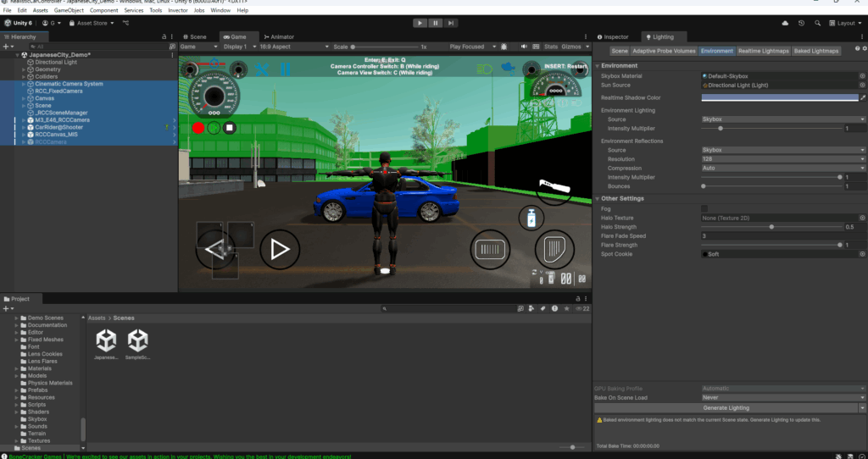Click the gas pedal button in game
The image size is (868, 459).
pos(554,250)
